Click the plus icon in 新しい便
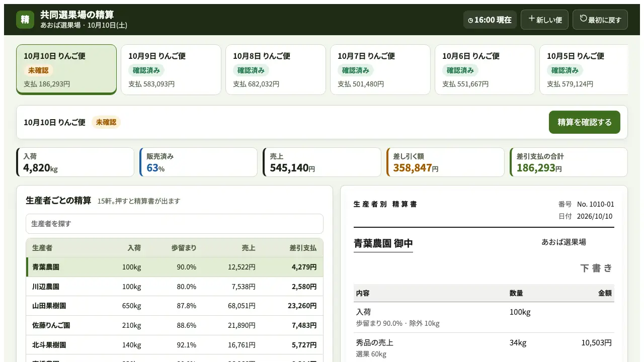 pyautogui.click(x=531, y=19)
